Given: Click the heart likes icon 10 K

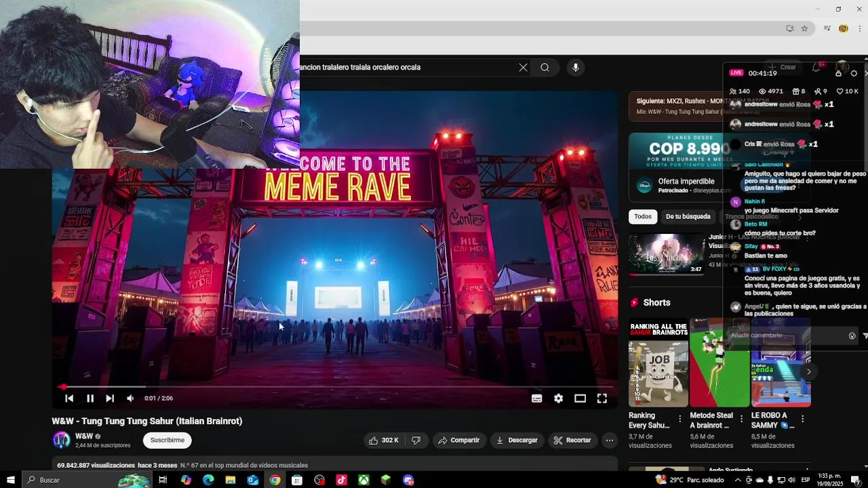Looking at the screenshot, I should [840, 91].
